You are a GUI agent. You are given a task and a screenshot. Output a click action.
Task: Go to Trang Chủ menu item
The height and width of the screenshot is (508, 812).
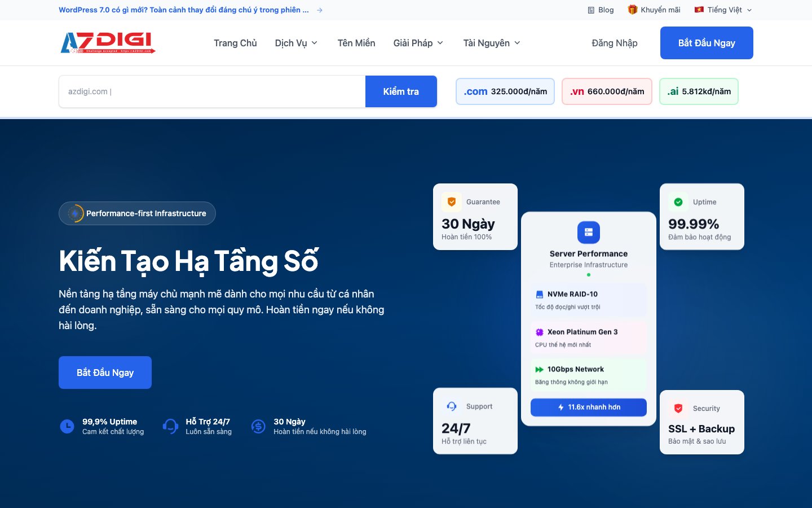click(x=235, y=43)
